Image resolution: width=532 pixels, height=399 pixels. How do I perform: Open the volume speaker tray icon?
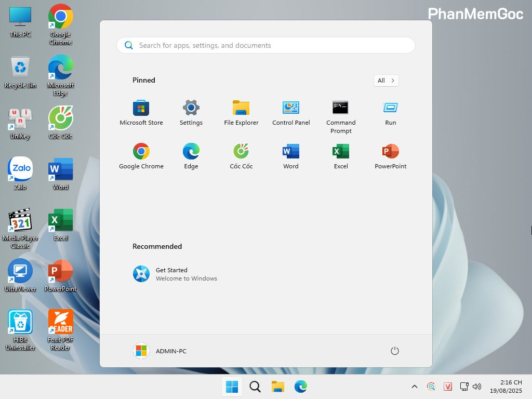point(477,387)
